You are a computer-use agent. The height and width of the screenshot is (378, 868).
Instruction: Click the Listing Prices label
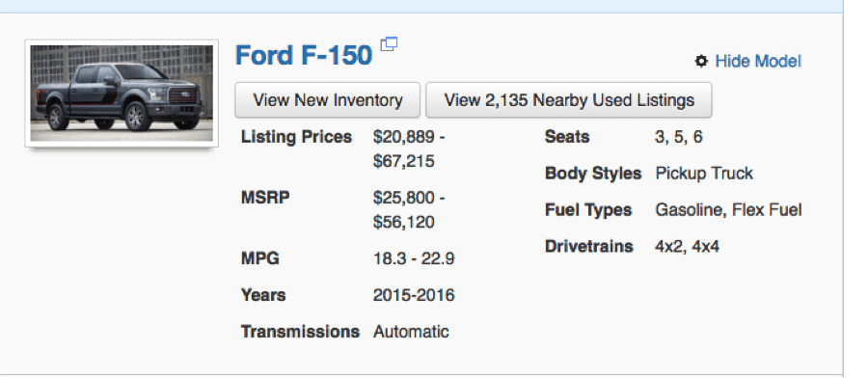point(296,137)
